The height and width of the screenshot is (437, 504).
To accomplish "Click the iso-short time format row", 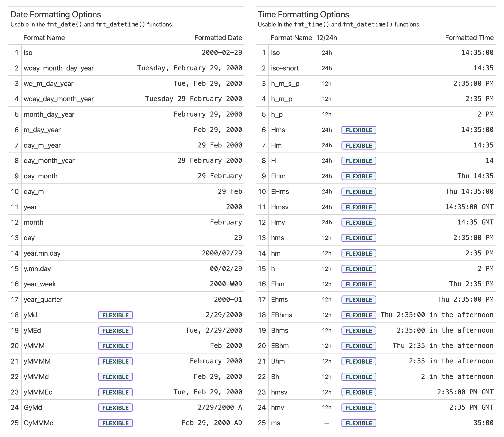I will pos(285,68).
